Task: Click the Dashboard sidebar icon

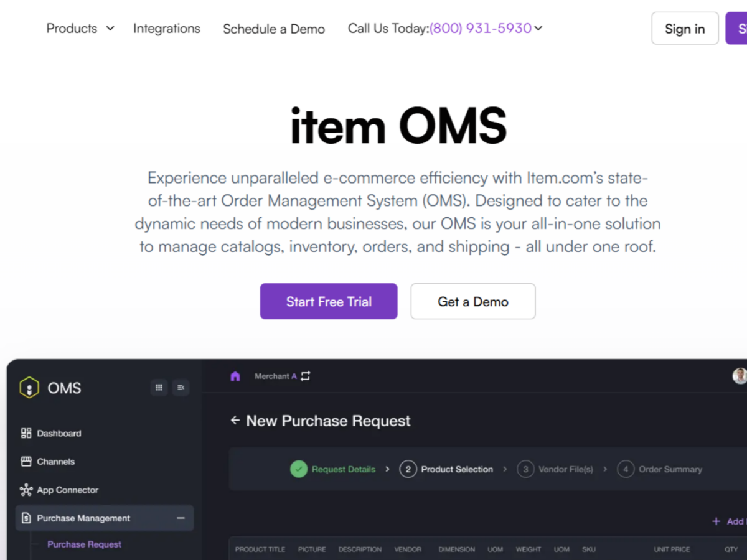Action: [26, 433]
